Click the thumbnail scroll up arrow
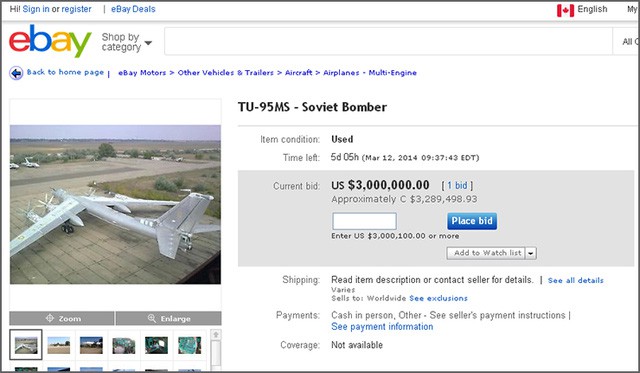Image resolution: width=640 pixels, height=373 pixels. click(x=216, y=335)
